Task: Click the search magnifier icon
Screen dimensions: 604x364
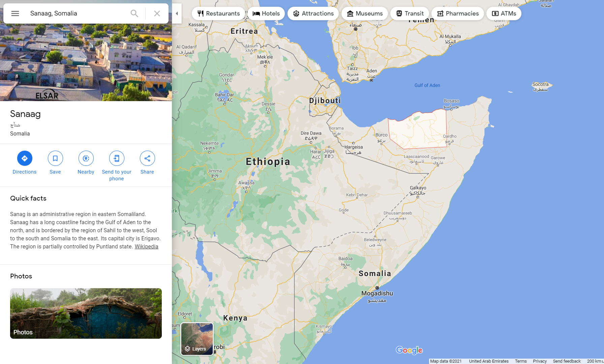Action: click(134, 13)
